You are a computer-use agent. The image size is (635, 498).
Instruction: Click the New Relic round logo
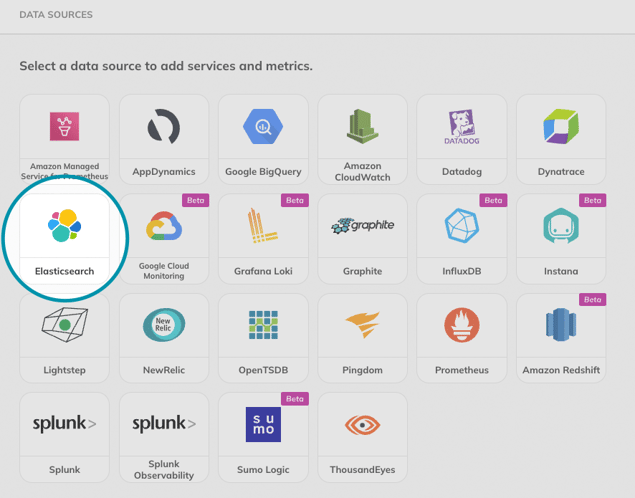point(164,325)
